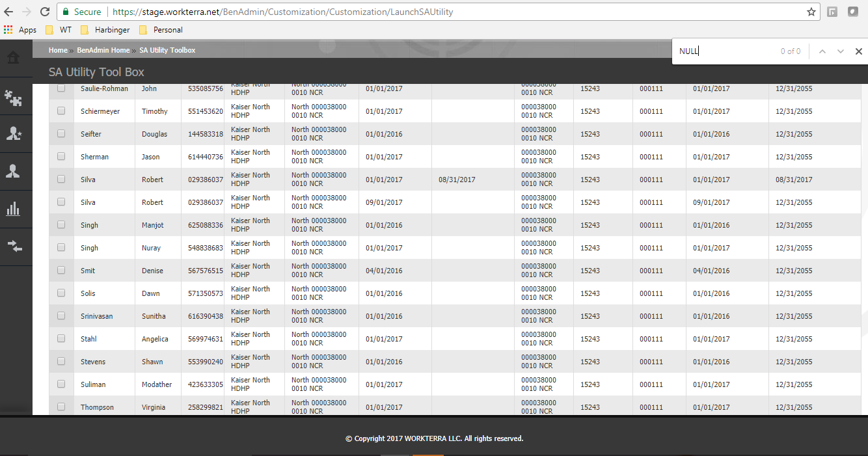Go to the previous find result
868x456 pixels.
click(x=822, y=51)
